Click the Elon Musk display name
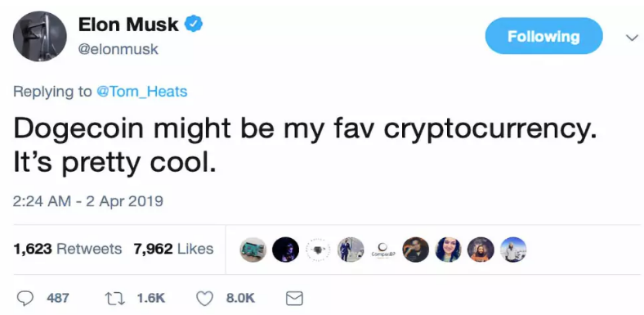Image resolution: width=644 pixels, height=315 pixels. [128, 25]
